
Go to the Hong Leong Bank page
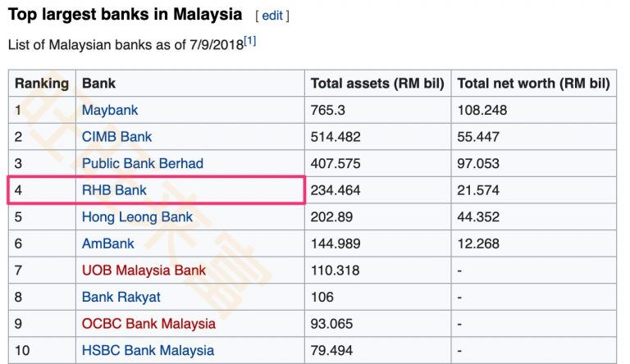point(137,217)
